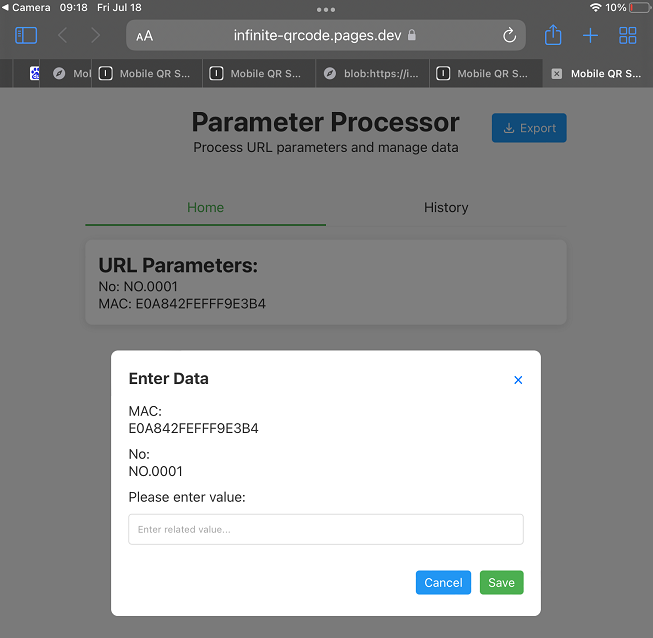Viewport: 653px width, 638px height.
Task: Click the Cancel button
Action: point(443,583)
